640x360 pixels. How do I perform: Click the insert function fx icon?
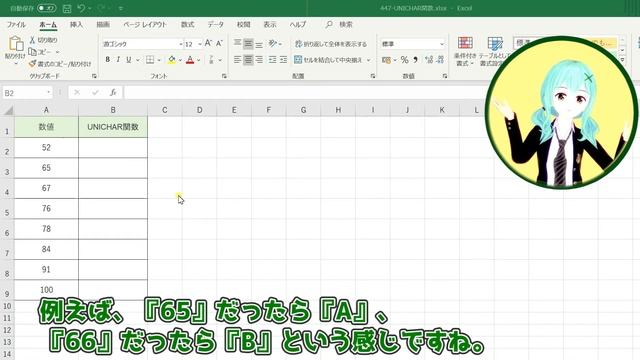coord(113,93)
